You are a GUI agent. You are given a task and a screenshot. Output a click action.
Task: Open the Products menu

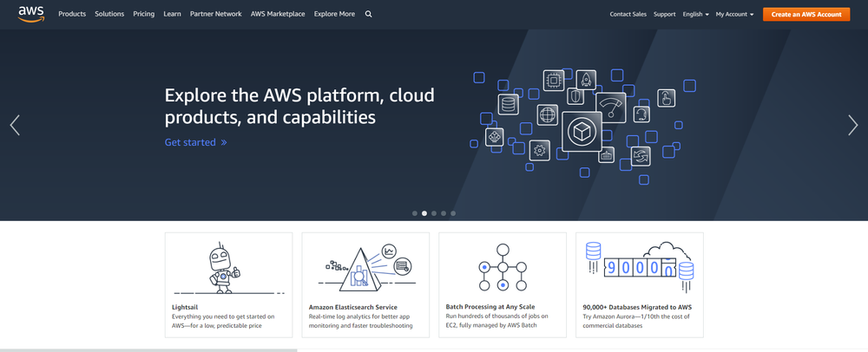pyautogui.click(x=72, y=15)
